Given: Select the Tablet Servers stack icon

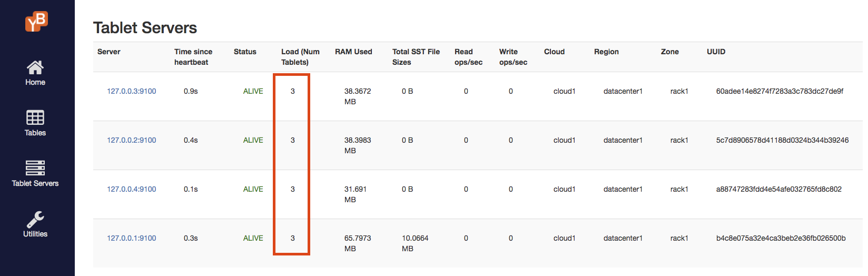Looking at the screenshot, I should pos(35,168).
